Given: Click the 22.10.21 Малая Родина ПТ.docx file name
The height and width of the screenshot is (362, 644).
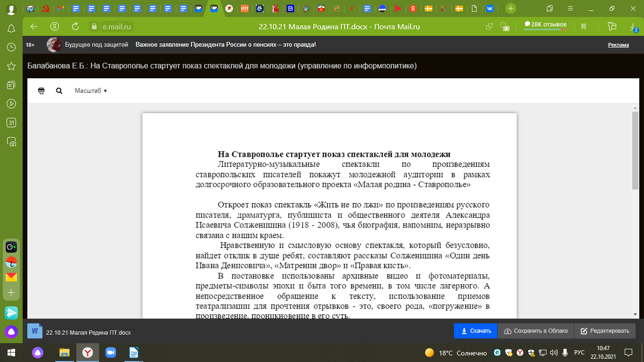Looking at the screenshot, I should [89, 333].
